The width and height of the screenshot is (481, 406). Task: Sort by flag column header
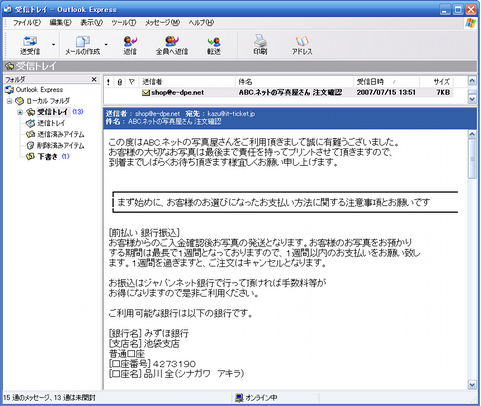132,82
